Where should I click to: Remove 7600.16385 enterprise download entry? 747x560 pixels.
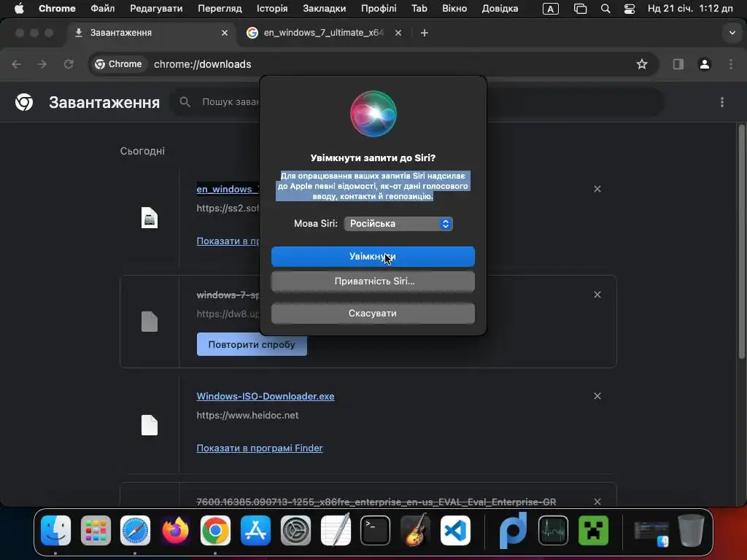coord(597,502)
